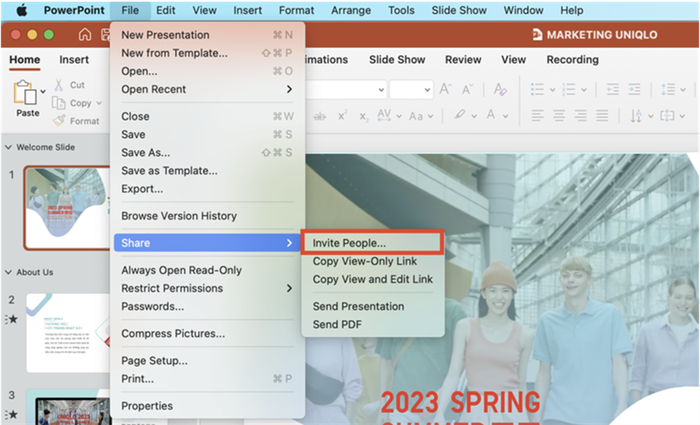Collapse the About Us section
700x425 pixels.
coord(8,272)
